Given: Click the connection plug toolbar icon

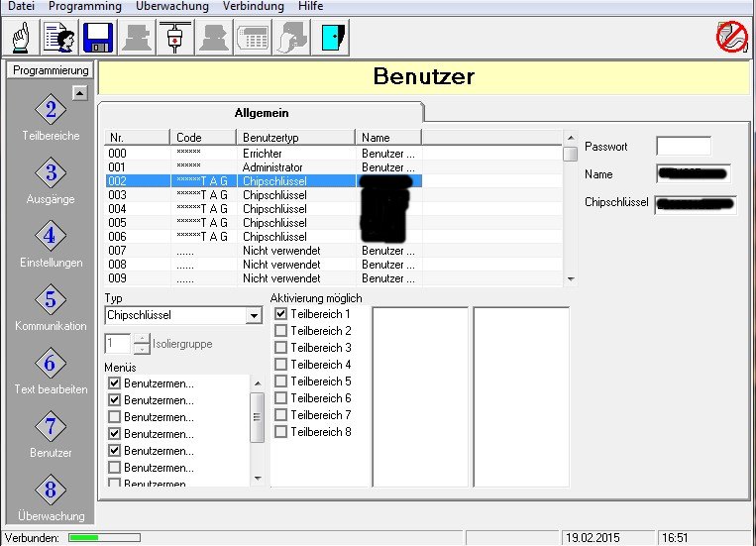Looking at the screenshot, I should (x=173, y=37).
